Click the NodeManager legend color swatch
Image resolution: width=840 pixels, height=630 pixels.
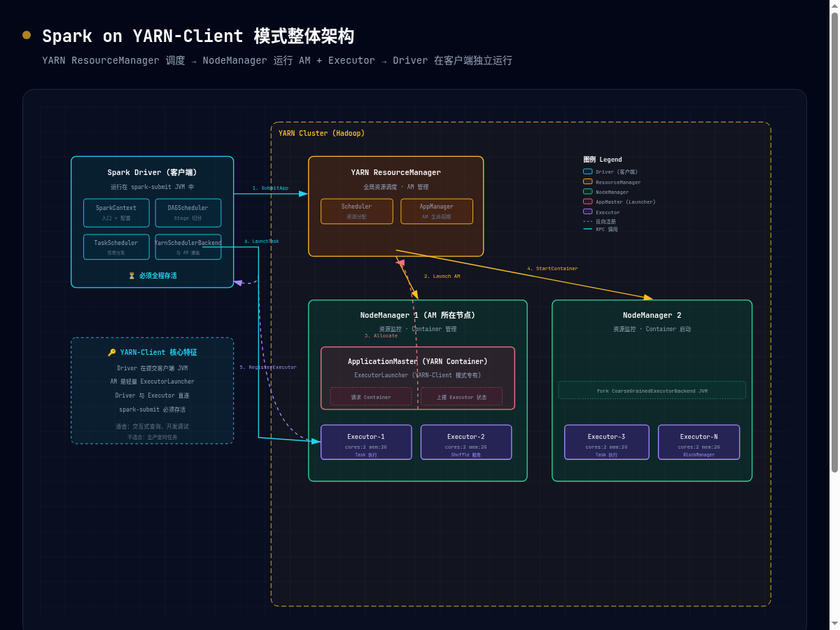pos(588,191)
